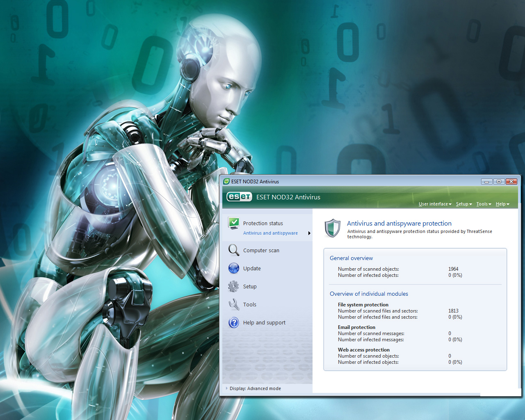Click the Antivirus and antispyware protection heading
Viewport: 525px width, 420px height.
point(399,223)
